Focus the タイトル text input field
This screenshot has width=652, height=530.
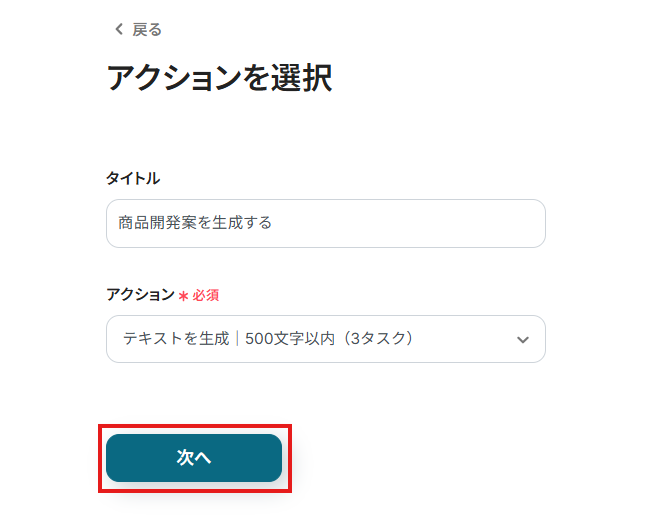point(325,223)
